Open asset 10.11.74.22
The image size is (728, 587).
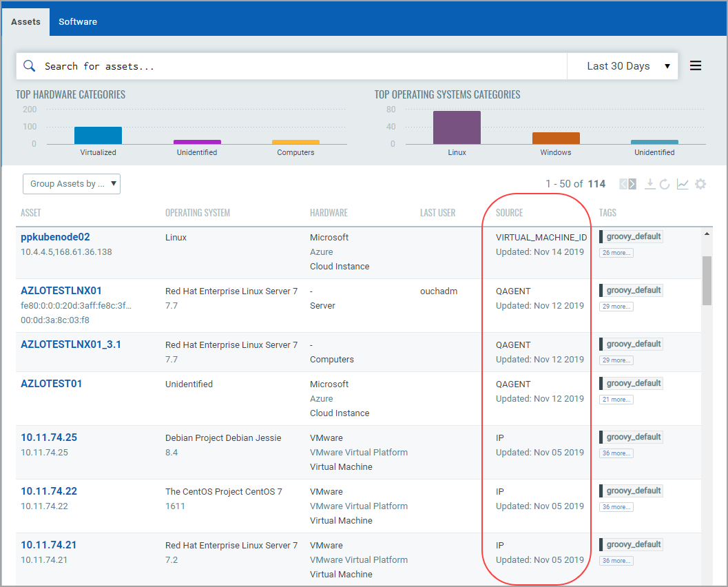coord(49,491)
